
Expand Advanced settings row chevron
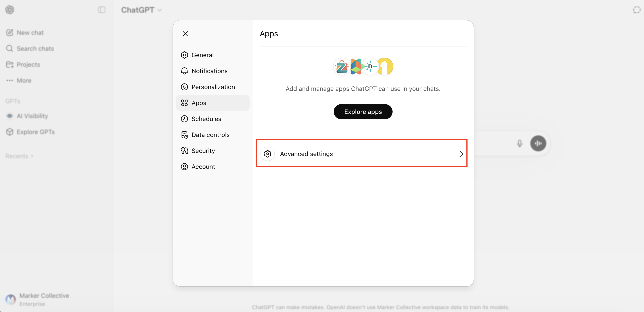pyautogui.click(x=461, y=154)
